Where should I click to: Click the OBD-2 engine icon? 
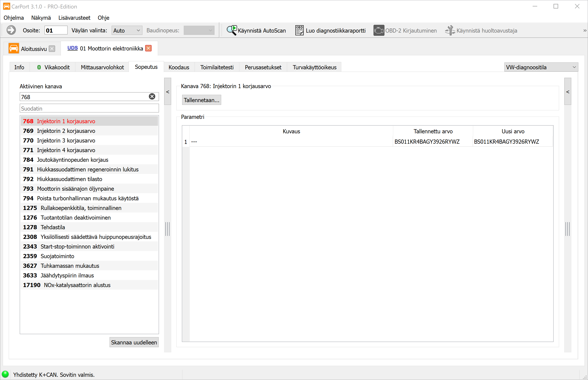[x=379, y=30]
